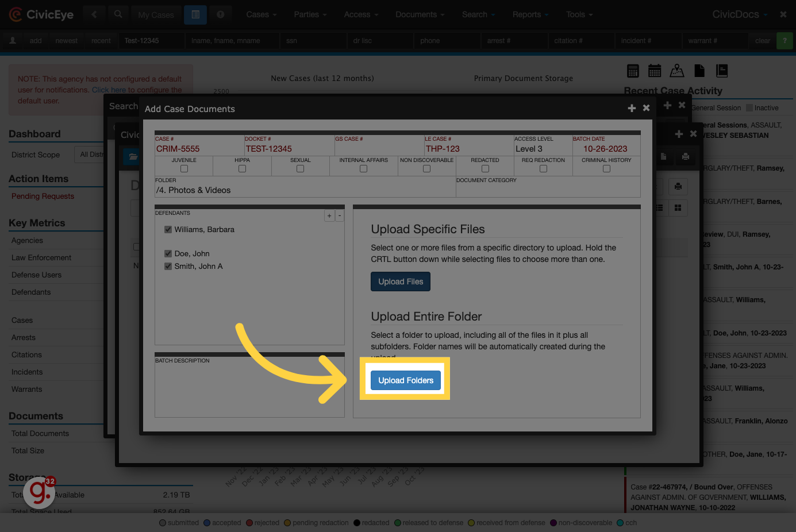Open the info circle icon in navbar
The width and height of the screenshot is (796, 532).
click(x=220, y=14)
